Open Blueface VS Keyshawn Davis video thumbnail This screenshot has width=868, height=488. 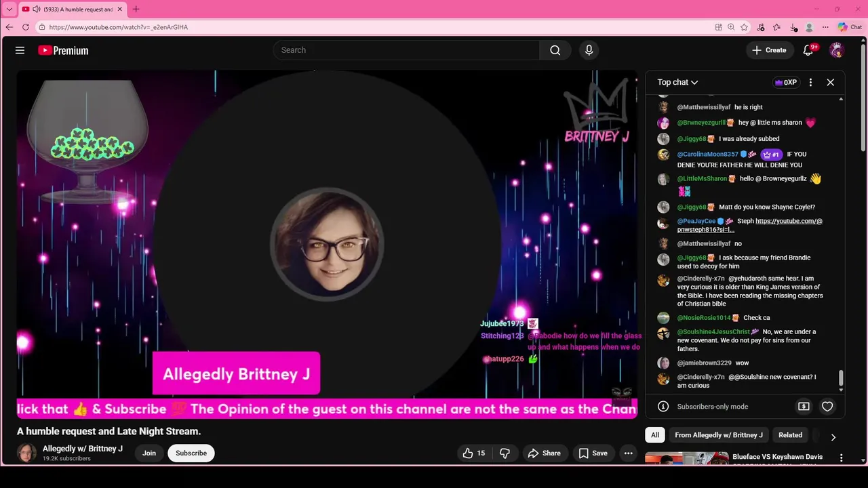coord(686,459)
